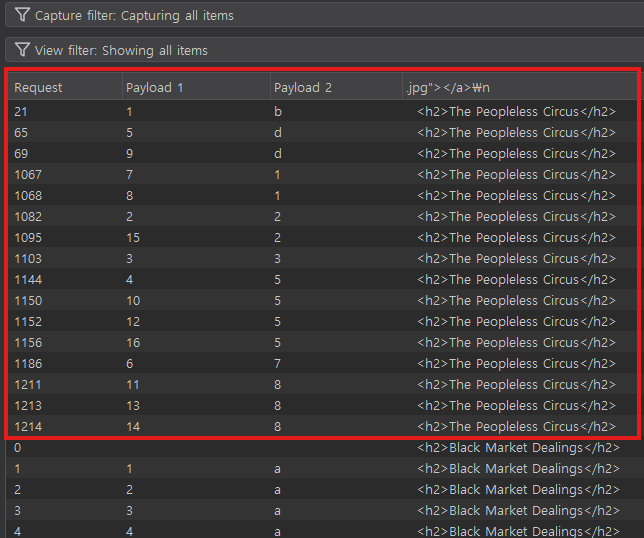Click the capture filter funnel icon
The width and height of the screenshot is (644, 538).
[22, 15]
